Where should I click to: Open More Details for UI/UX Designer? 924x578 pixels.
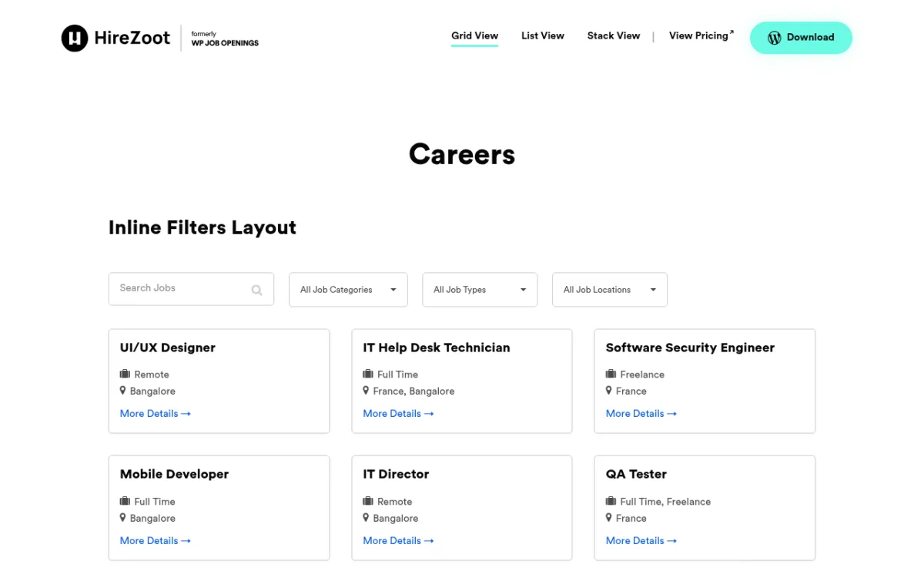tap(156, 414)
